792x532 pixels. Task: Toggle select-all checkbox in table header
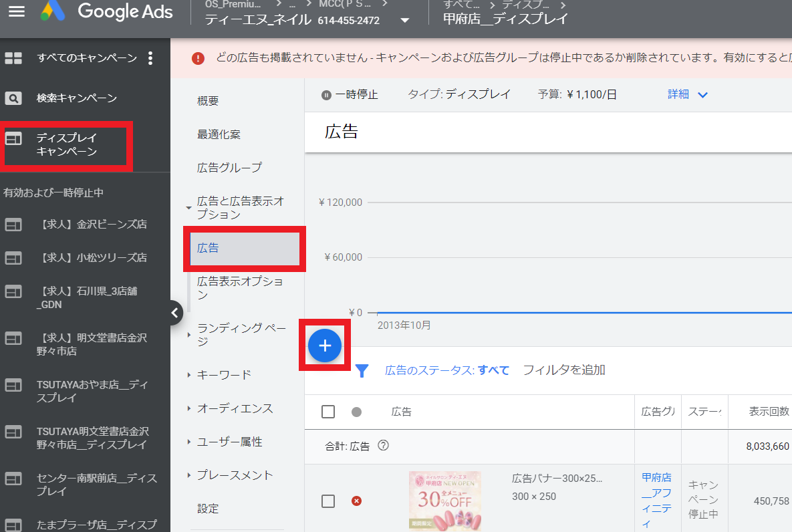click(328, 412)
